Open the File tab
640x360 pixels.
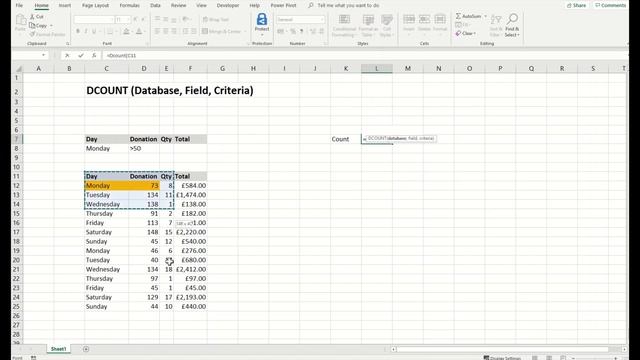click(19, 5)
